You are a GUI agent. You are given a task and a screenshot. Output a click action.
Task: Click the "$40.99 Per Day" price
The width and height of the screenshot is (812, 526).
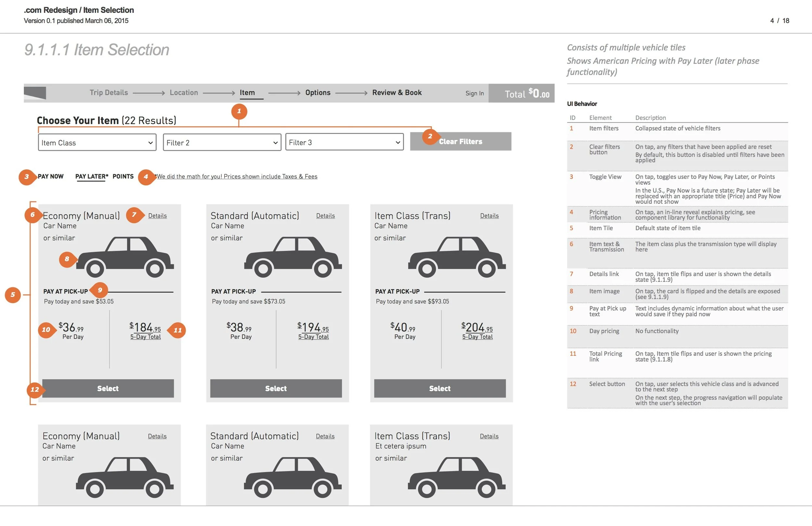pyautogui.click(x=403, y=331)
